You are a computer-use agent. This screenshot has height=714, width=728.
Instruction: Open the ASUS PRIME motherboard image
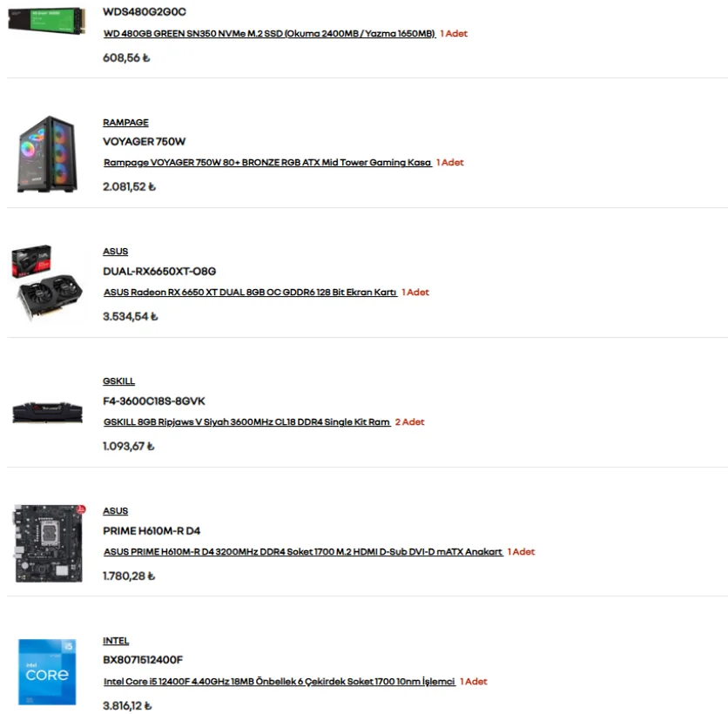[49, 543]
